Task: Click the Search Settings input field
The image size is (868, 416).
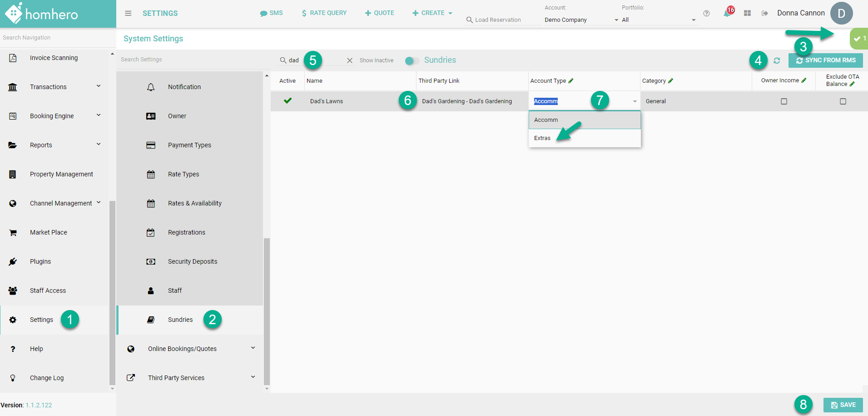Action: coord(191,60)
